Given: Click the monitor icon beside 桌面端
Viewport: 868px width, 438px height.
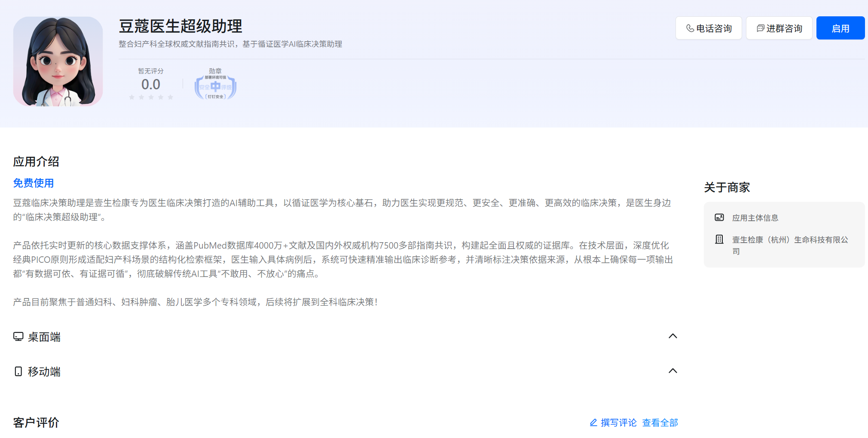Looking at the screenshot, I should coord(18,337).
